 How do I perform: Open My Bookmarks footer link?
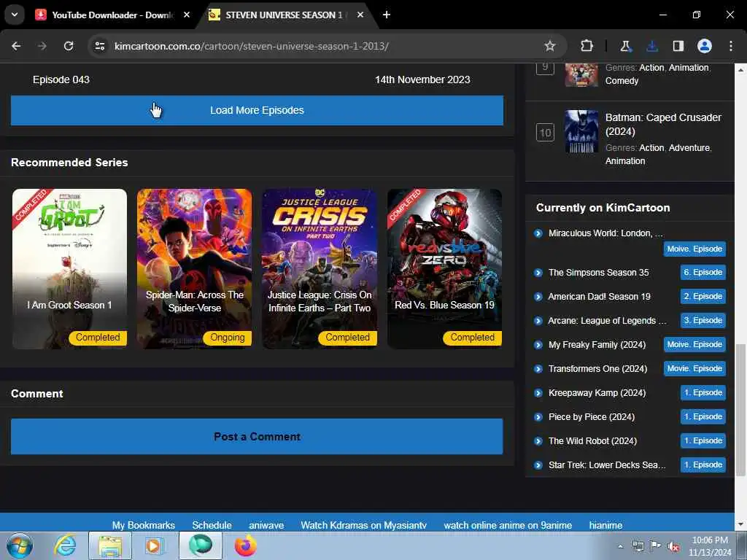pos(144,525)
